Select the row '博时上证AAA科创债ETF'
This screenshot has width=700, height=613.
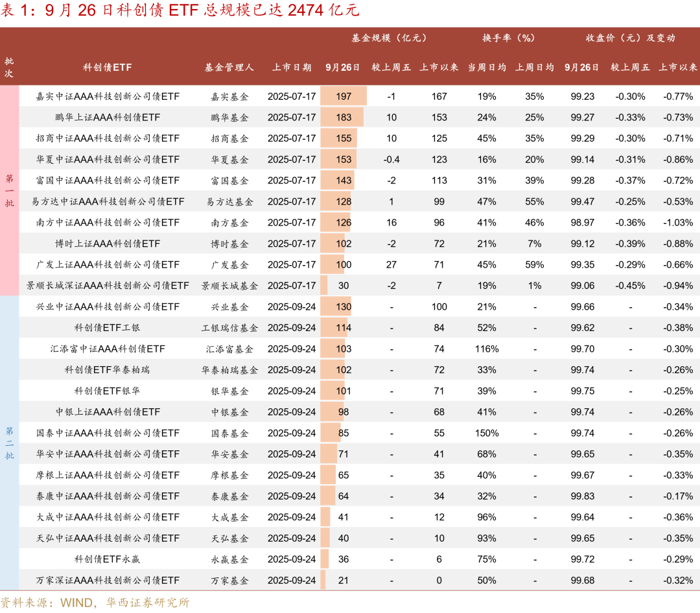(359, 244)
